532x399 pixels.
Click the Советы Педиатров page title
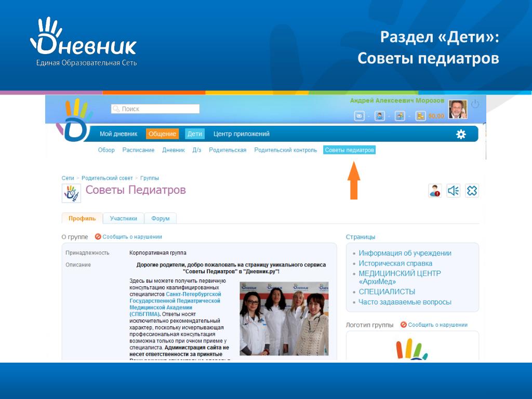click(136, 190)
